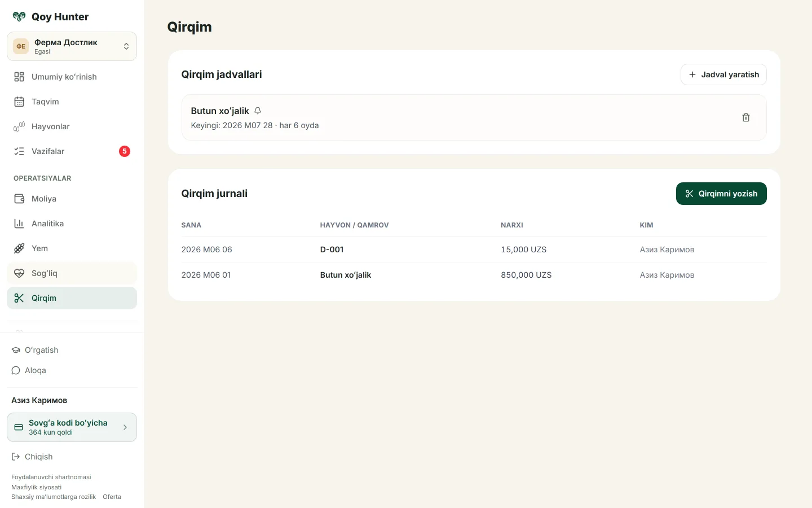The width and height of the screenshot is (812, 508).
Task: Open O'rgatish tutorial link
Action: (x=41, y=350)
